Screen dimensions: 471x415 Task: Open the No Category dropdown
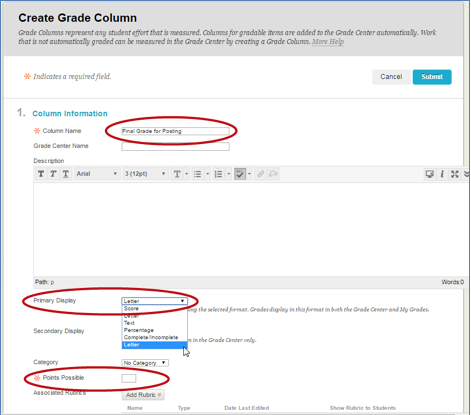coord(145,363)
